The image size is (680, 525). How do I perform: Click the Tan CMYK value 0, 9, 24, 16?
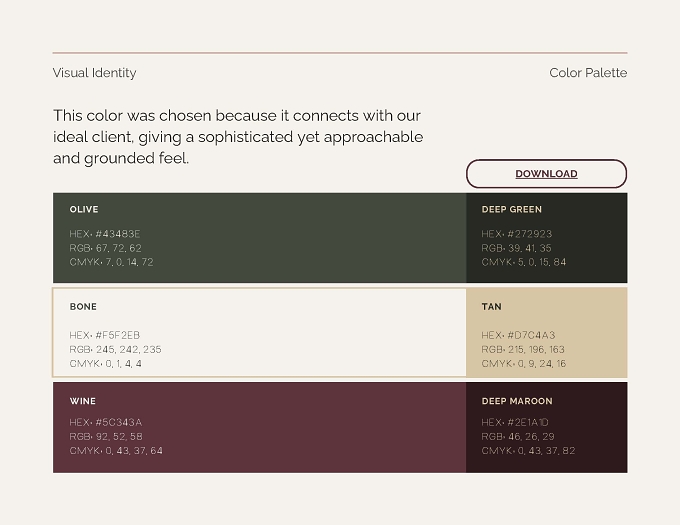pyautogui.click(x=542, y=364)
